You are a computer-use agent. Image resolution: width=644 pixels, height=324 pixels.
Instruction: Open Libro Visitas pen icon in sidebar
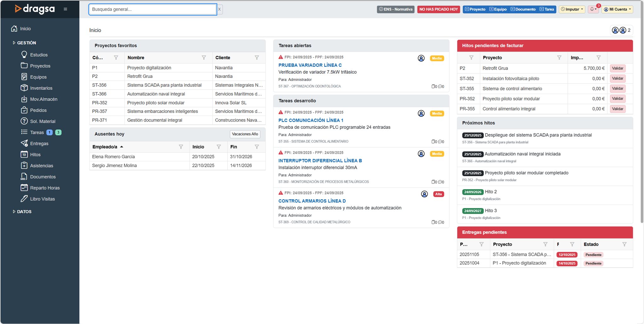pyautogui.click(x=24, y=199)
